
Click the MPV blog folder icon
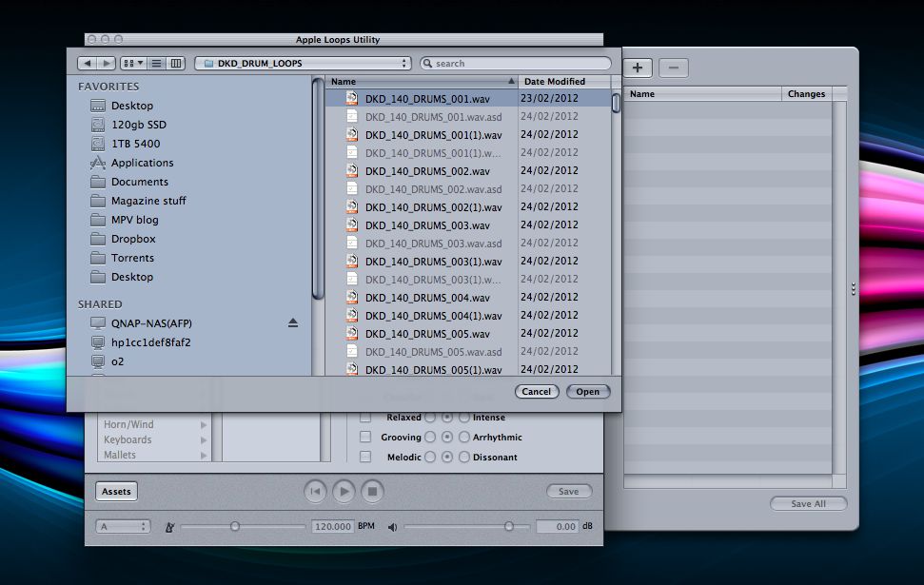point(98,220)
